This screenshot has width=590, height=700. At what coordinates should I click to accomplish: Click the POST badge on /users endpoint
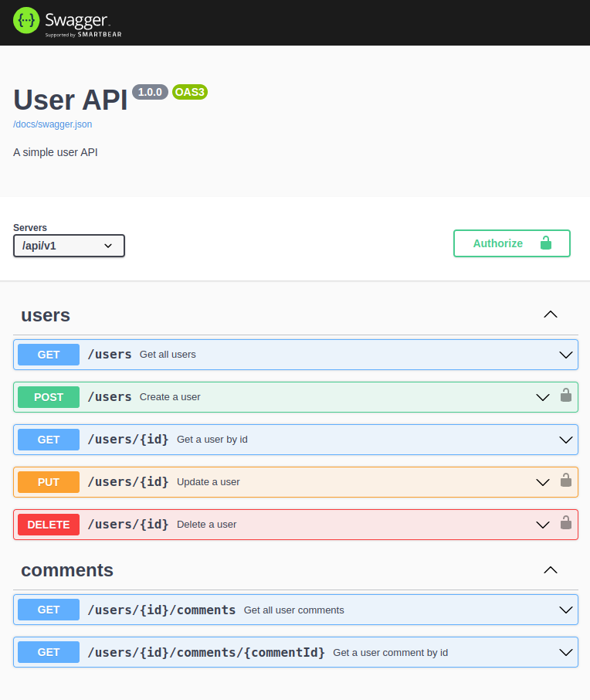[48, 396]
